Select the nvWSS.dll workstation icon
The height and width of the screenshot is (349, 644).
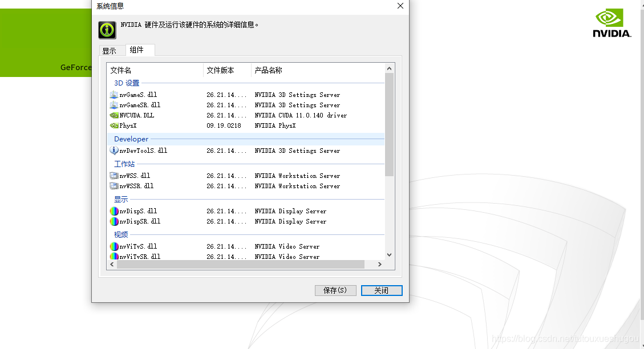(114, 175)
